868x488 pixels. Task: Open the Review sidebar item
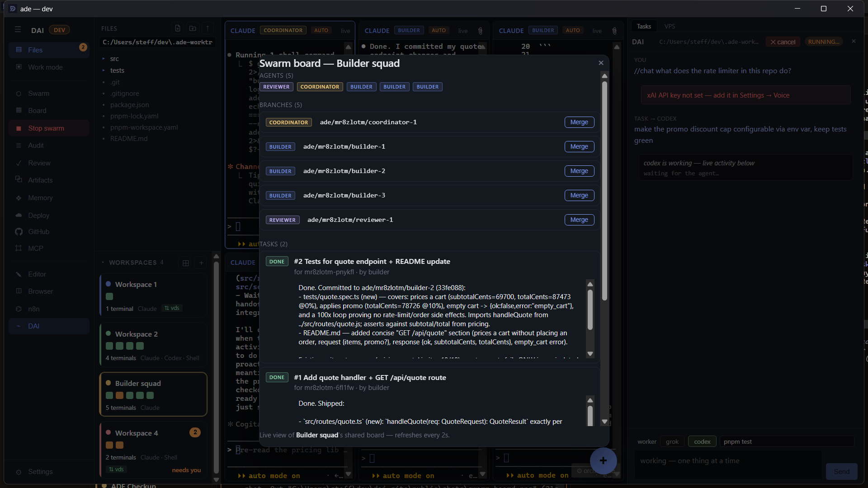tap(49, 163)
